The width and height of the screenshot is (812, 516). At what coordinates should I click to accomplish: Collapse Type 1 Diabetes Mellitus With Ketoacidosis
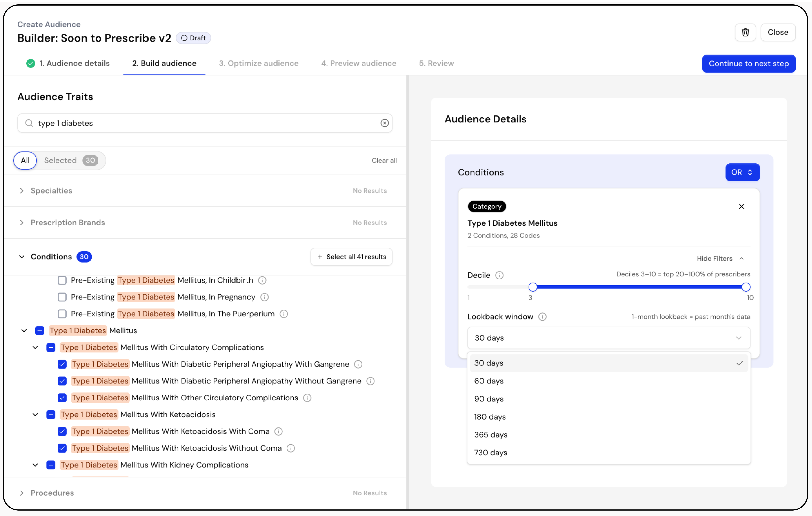pos(35,415)
